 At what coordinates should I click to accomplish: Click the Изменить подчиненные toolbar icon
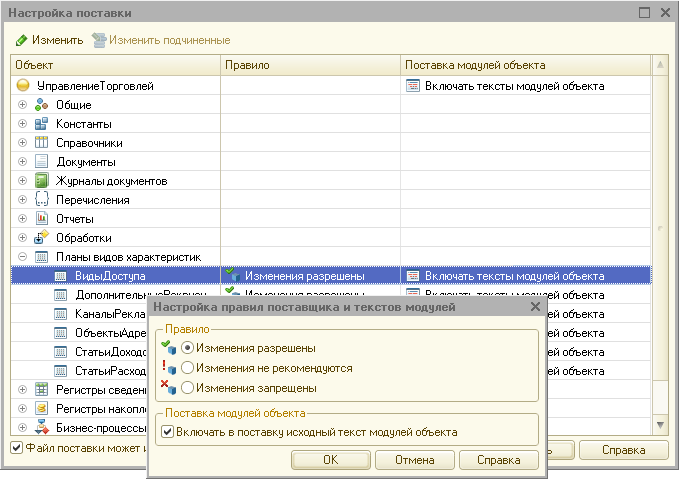99,40
